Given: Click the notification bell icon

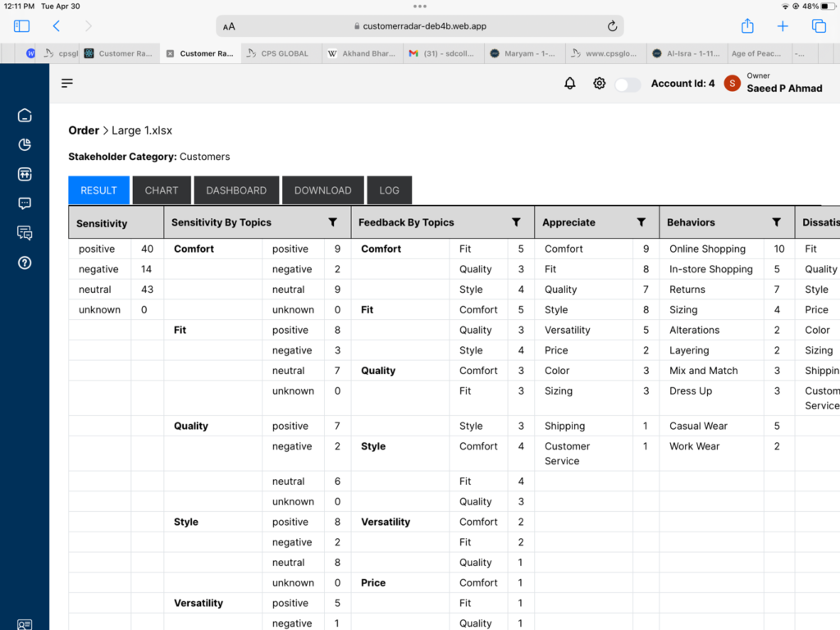Looking at the screenshot, I should [x=570, y=84].
